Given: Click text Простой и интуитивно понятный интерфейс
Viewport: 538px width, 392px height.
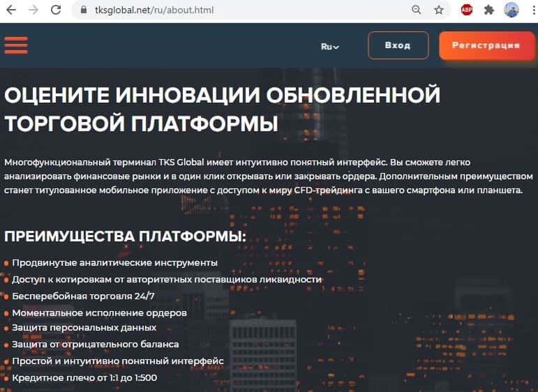Looking at the screenshot, I should click(118, 361).
